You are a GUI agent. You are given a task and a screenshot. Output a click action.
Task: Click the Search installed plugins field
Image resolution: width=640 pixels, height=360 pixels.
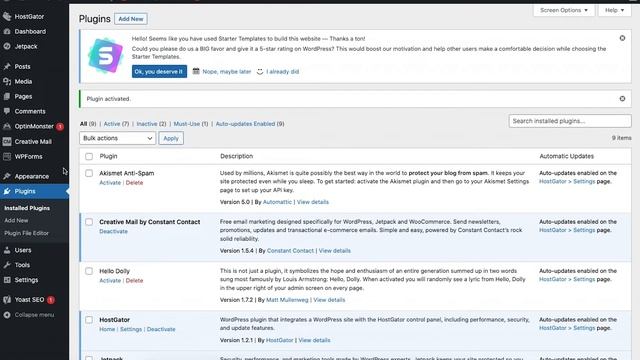[570, 121]
